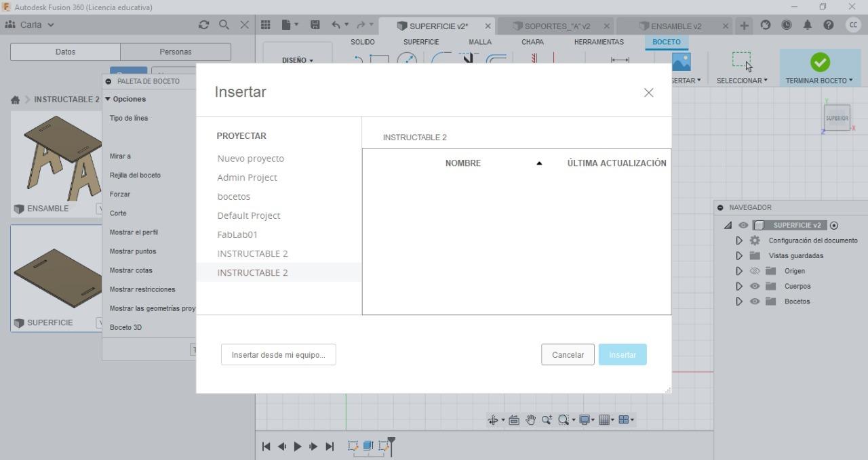Image resolution: width=868 pixels, height=460 pixels.
Task: Toggle visibility of SUPERFICIE v2 component
Action: coord(743,226)
